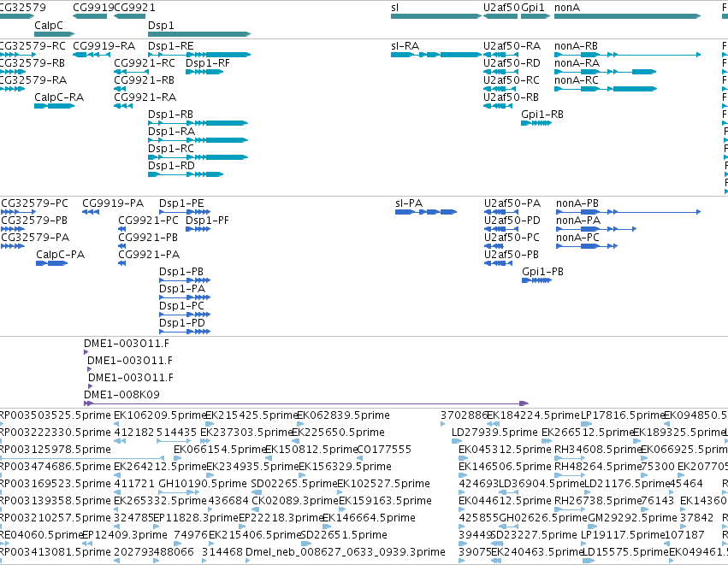The image size is (728, 565).
Task: Click transcript Dsp1-RB
Action: 198,123
